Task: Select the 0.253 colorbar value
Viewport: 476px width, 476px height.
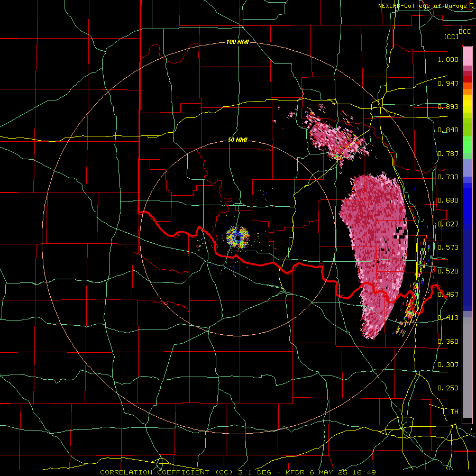Action: pos(448,388)
